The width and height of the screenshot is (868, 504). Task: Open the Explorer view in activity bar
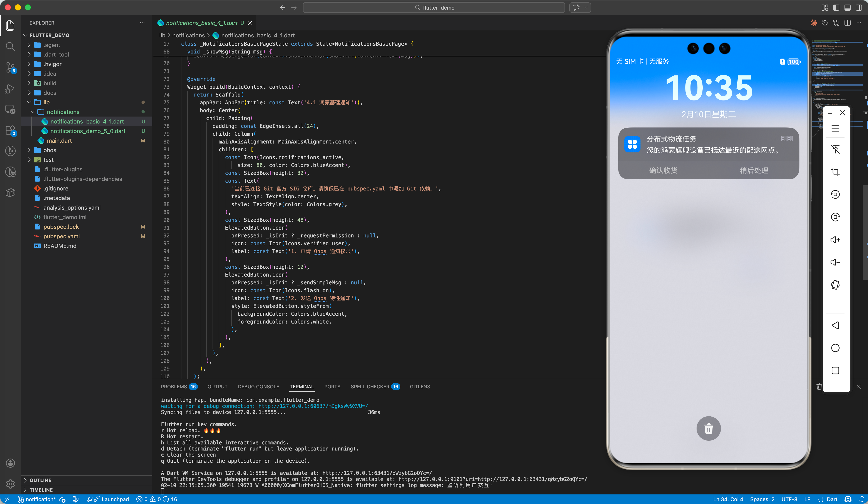(10, 25)
